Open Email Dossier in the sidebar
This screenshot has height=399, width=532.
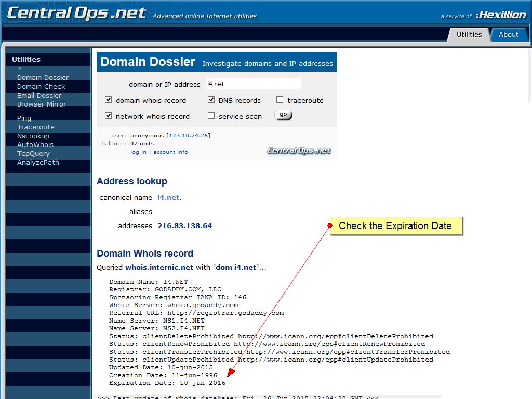(39, 96)
